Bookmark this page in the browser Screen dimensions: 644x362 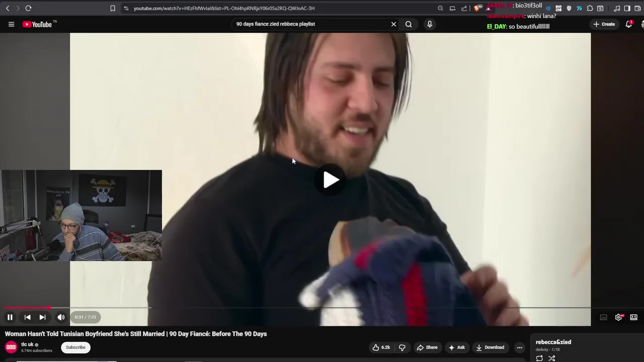pos(113,8)
